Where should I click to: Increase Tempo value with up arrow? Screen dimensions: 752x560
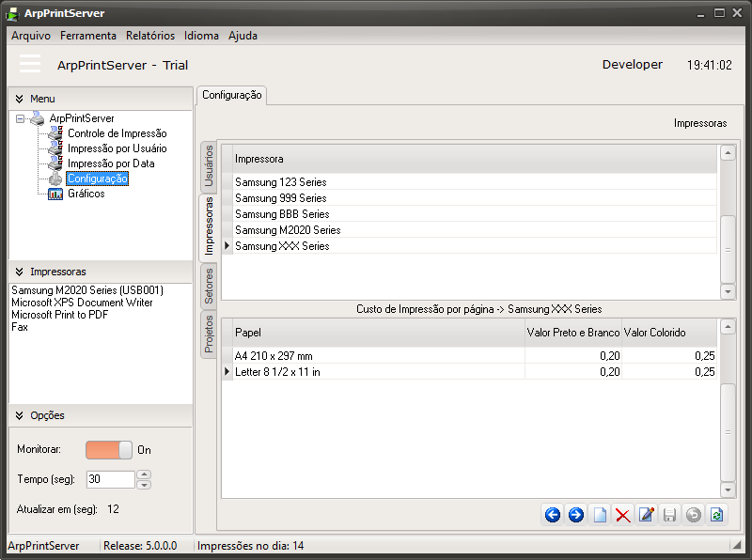coord(144,474)
